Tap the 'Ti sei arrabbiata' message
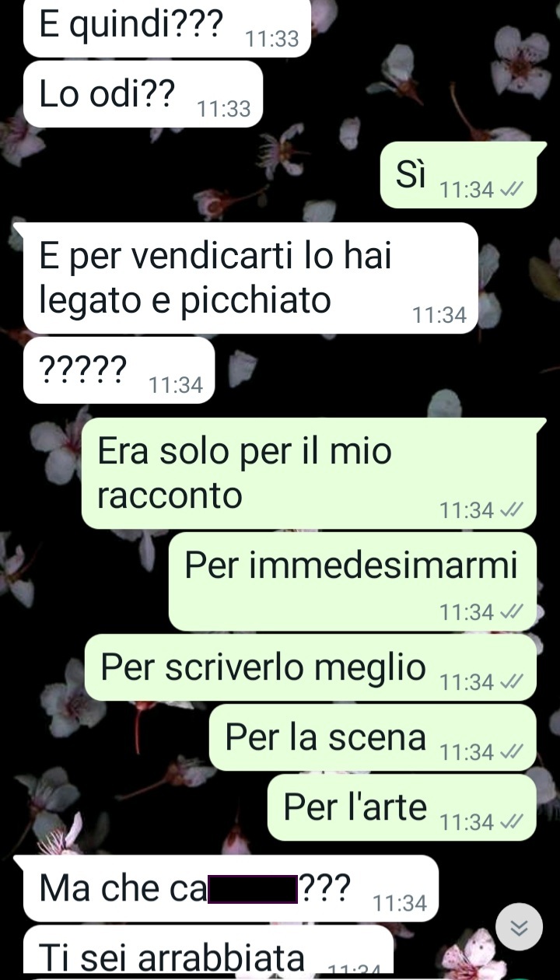This screenshot has width=560, height=980. (208, 949)
